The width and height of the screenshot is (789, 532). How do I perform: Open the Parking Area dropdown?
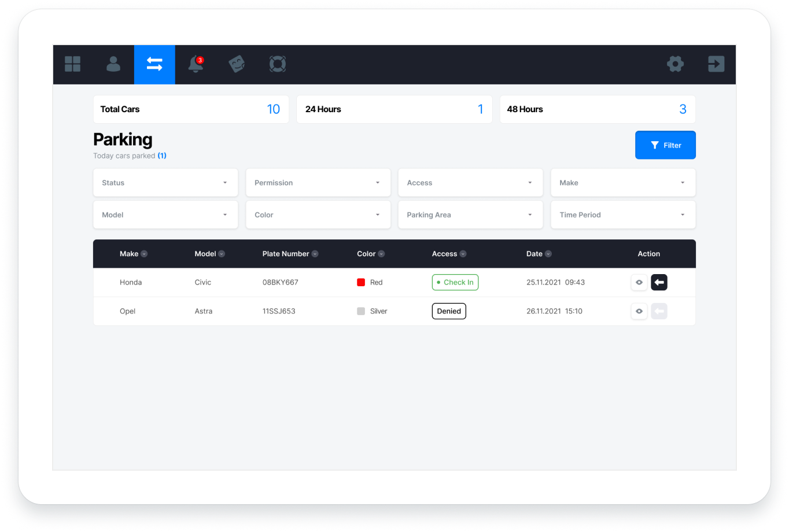click(470, 215)
